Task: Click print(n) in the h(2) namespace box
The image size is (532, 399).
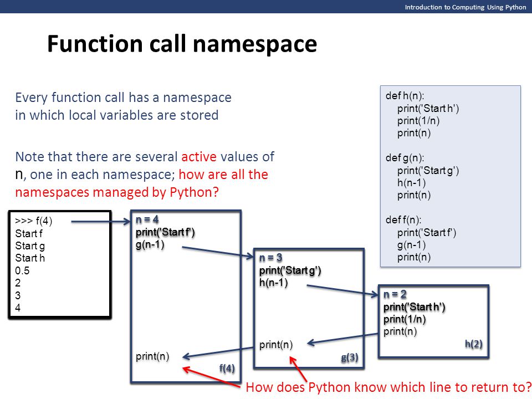Action: click(x=400, y=331)
